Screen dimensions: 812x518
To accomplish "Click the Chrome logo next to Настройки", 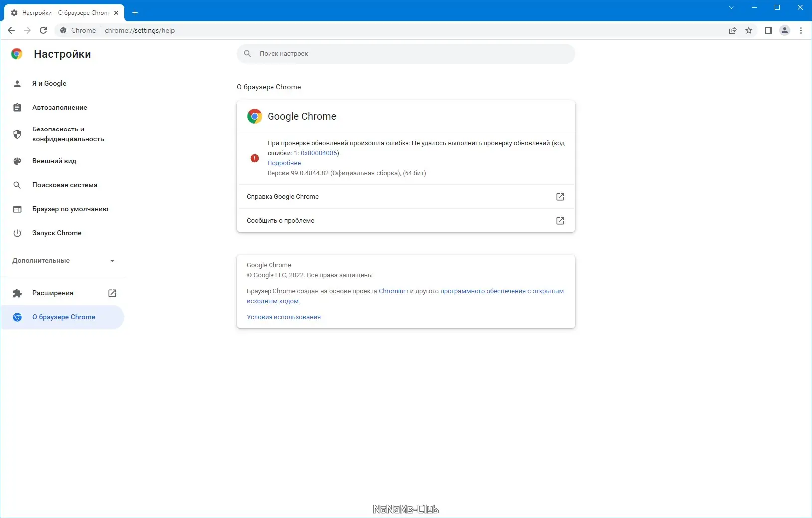I will click(x=17, y=54).
